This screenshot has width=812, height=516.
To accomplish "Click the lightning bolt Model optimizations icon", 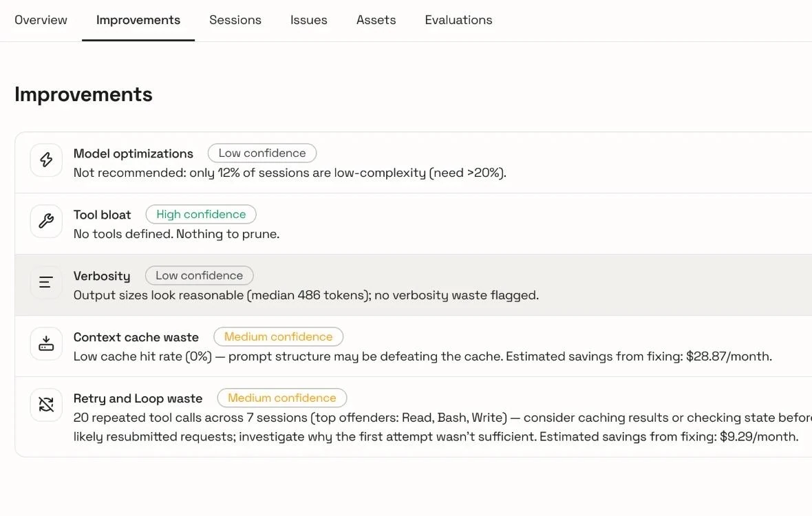I will pos(46,160).
